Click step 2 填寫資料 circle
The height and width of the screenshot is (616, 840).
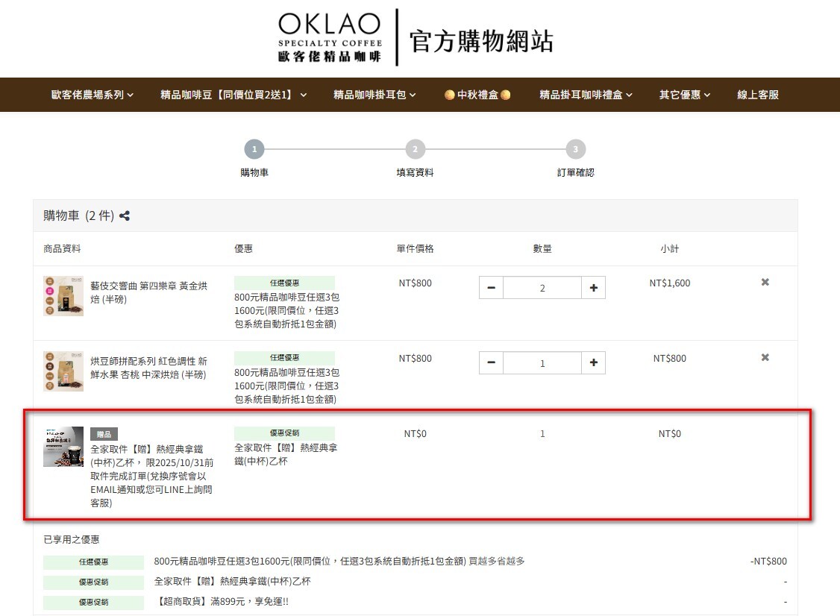416,149
